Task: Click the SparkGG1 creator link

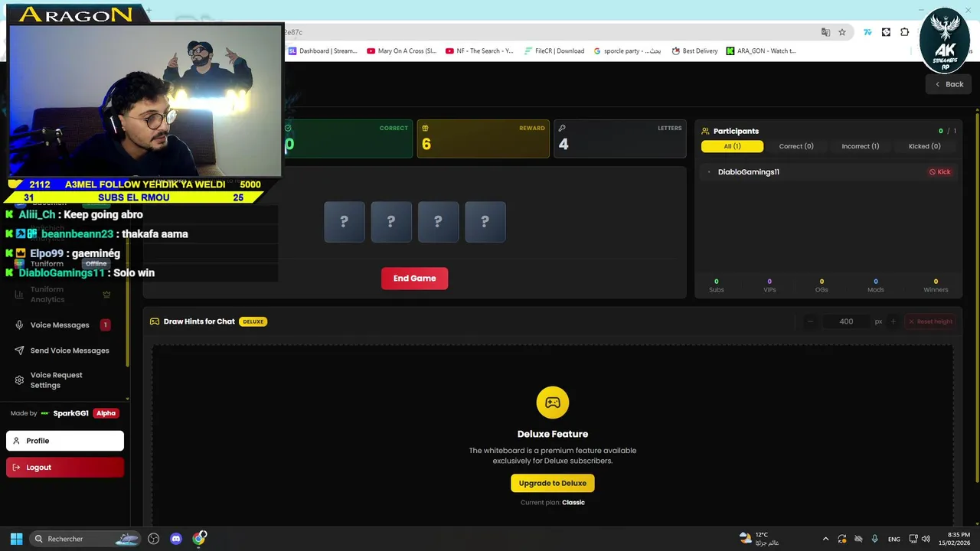Action: click(70, 413)
